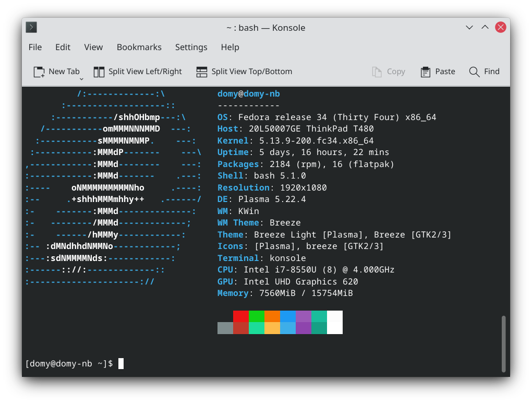Click Split View Left/Right label

[145, 72]
